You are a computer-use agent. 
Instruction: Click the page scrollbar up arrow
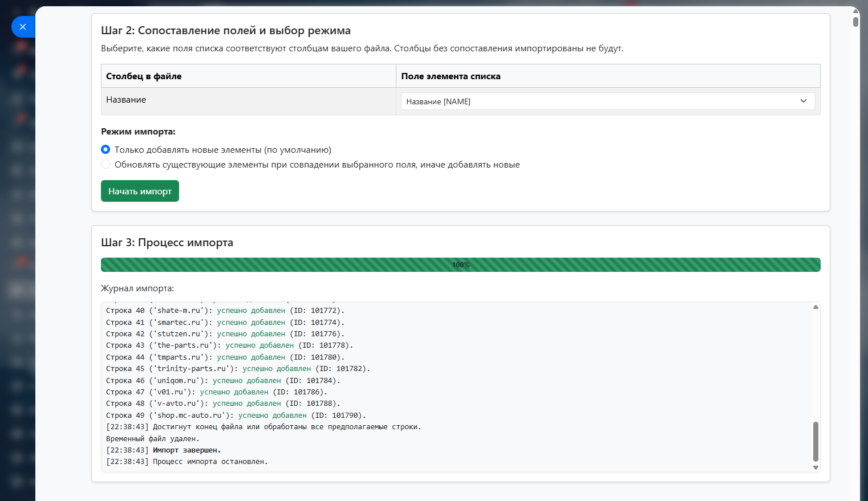855,11
